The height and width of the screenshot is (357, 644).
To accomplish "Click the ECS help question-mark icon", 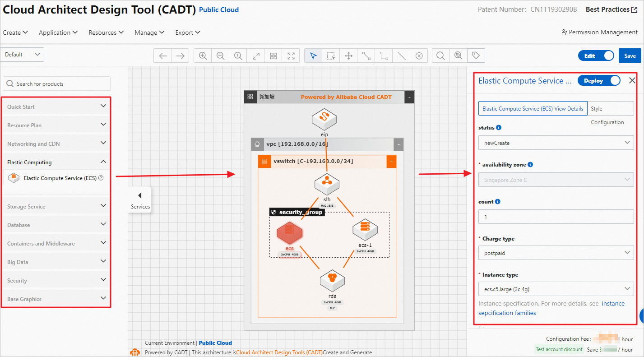I will 101,178.
